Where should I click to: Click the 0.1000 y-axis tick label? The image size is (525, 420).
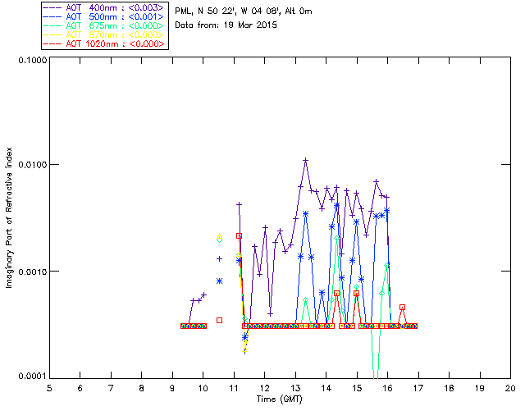tap(33, 60)
